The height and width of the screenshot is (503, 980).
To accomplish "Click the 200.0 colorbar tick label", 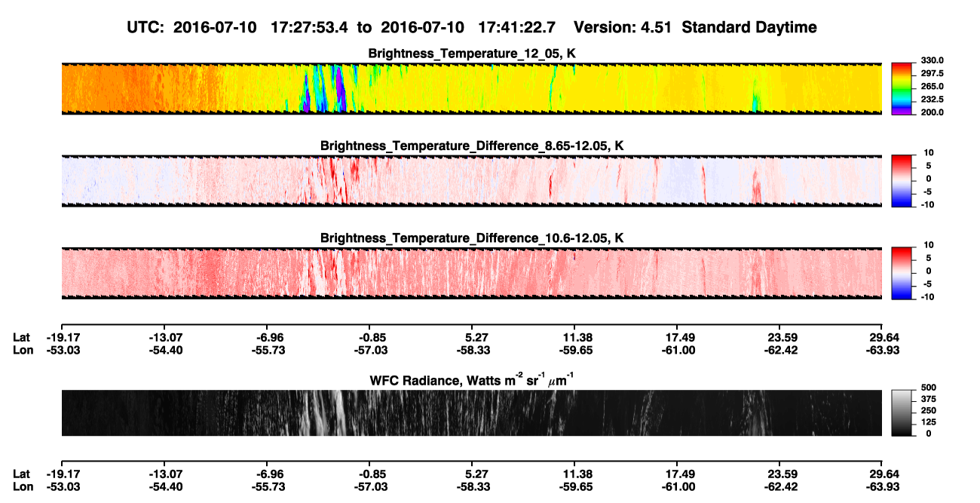I will pos(930,112).
